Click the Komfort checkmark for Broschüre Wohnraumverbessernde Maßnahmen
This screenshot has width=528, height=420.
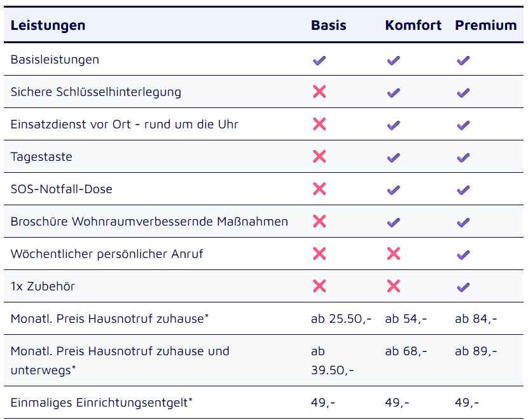click(394, 222)
